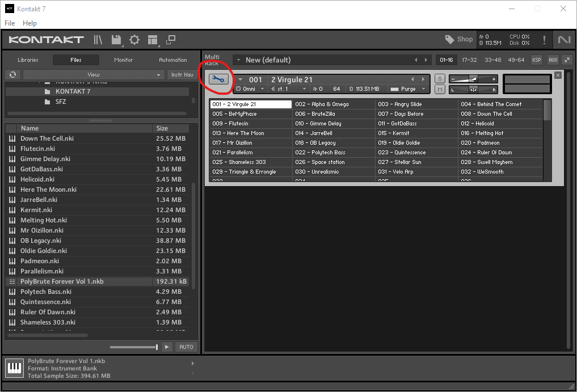Select the 17-32 rack page
This screenshot has width=577, height=392.
coord(469,60)
